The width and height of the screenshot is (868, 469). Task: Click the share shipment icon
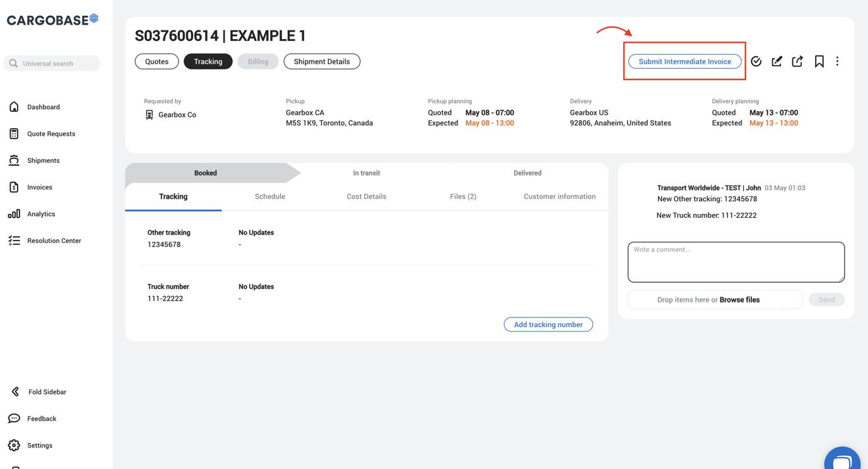point(797,61)
